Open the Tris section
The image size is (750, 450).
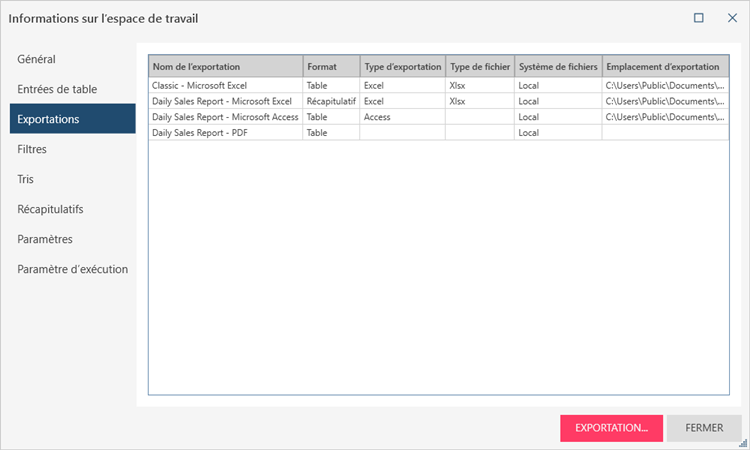tap(26, 179)
